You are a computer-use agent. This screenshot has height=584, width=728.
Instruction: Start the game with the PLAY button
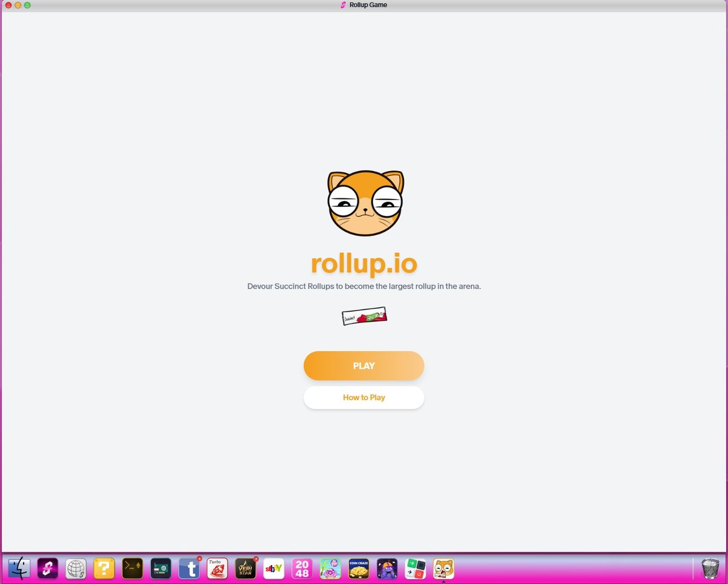(x=364, y=366)
